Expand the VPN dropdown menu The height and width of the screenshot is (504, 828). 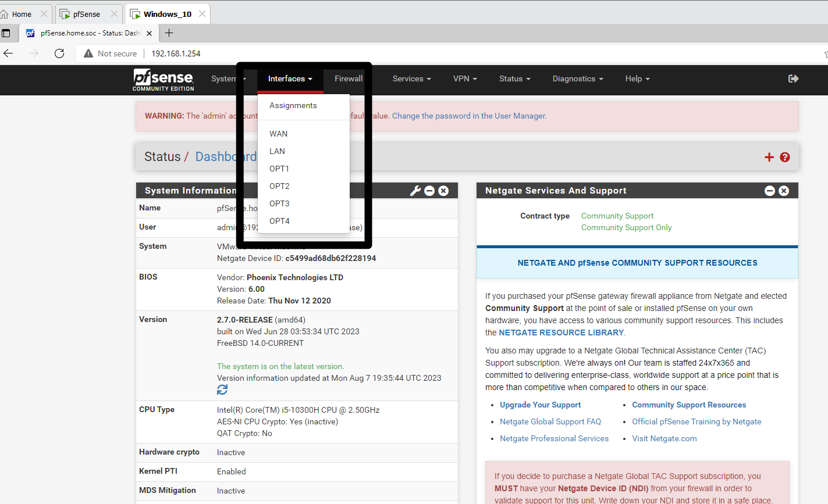(465, 78)
